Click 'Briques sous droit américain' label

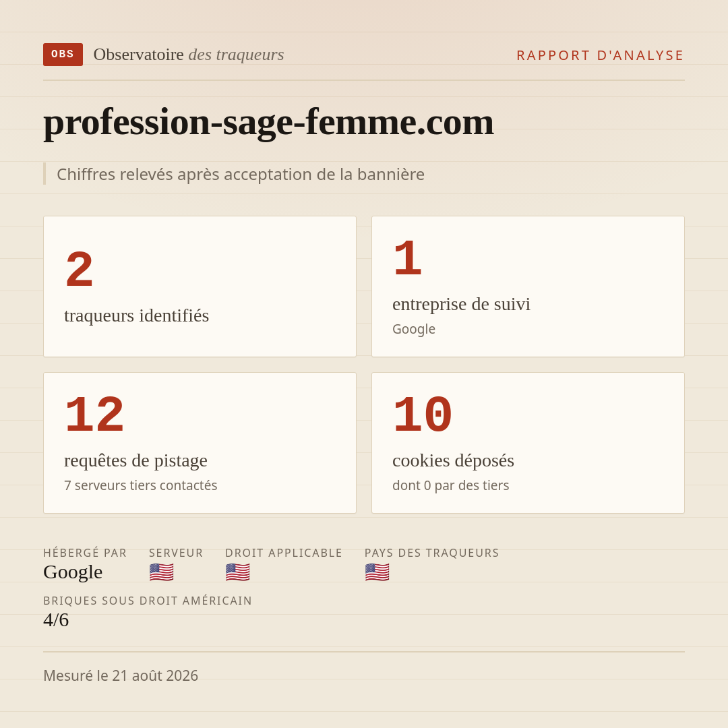click(x=148, y=601)
